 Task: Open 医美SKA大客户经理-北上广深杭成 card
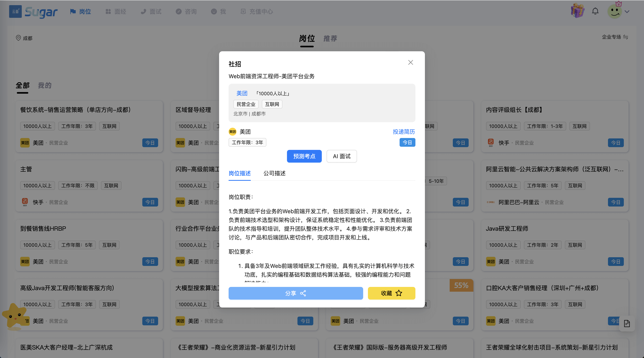point(89,348)
